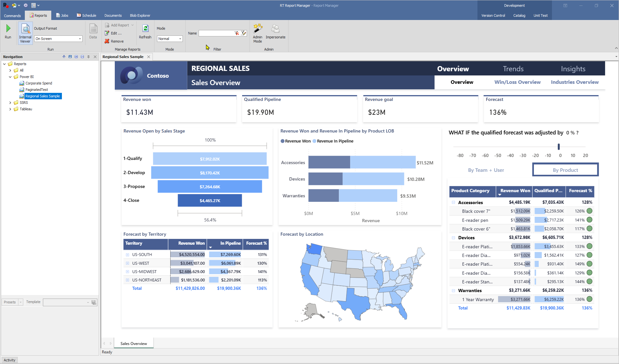Screen dimensions: 619x364
Task: Collapse the Accessories product category row
Action: [x=453, y=202]
